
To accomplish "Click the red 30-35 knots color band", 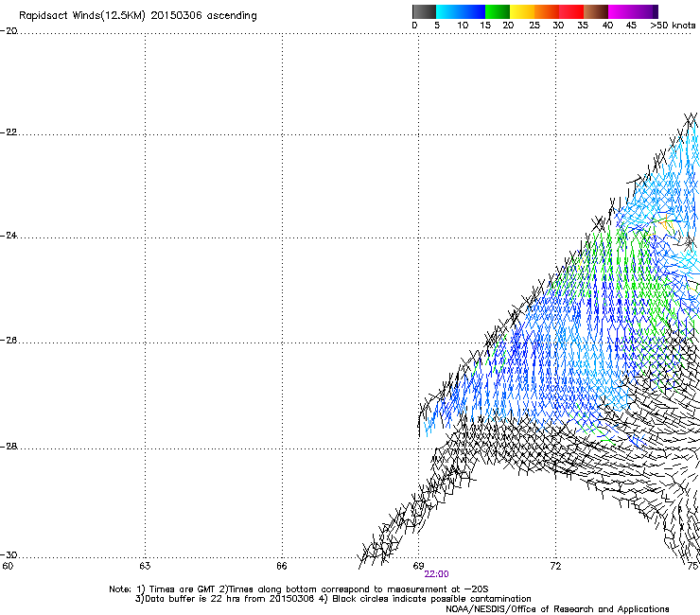I will 571,11.
